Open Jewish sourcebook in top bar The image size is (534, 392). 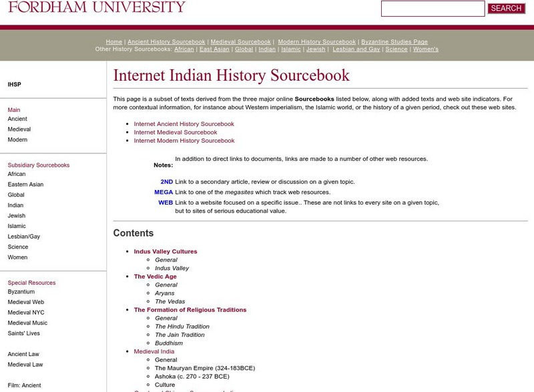(x=316, y=49)
